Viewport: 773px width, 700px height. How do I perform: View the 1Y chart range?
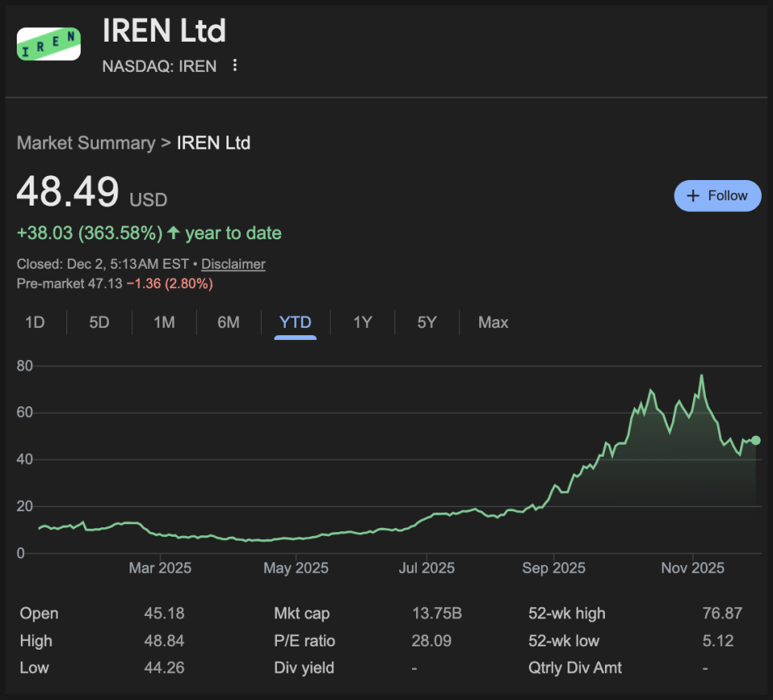tap(362, 322)
